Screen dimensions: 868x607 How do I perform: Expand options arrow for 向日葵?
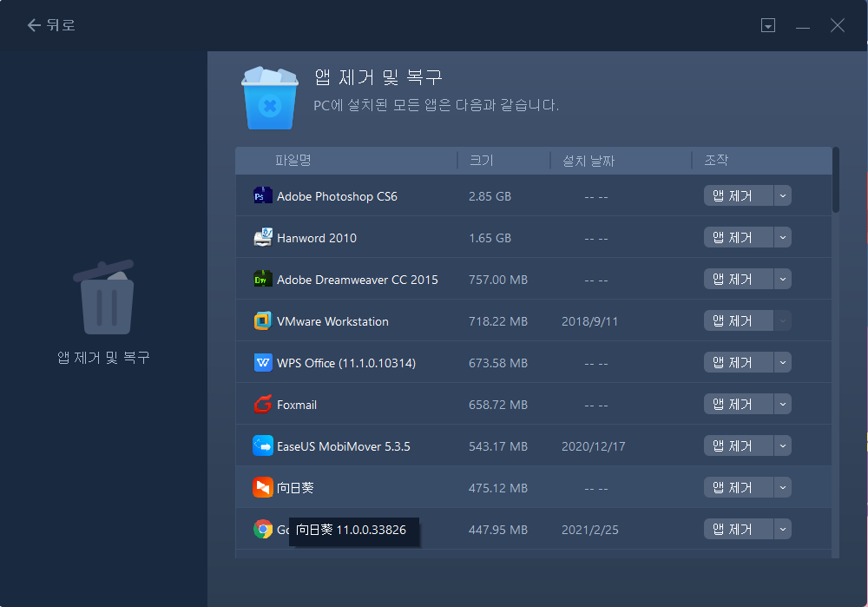coord(782,487)
